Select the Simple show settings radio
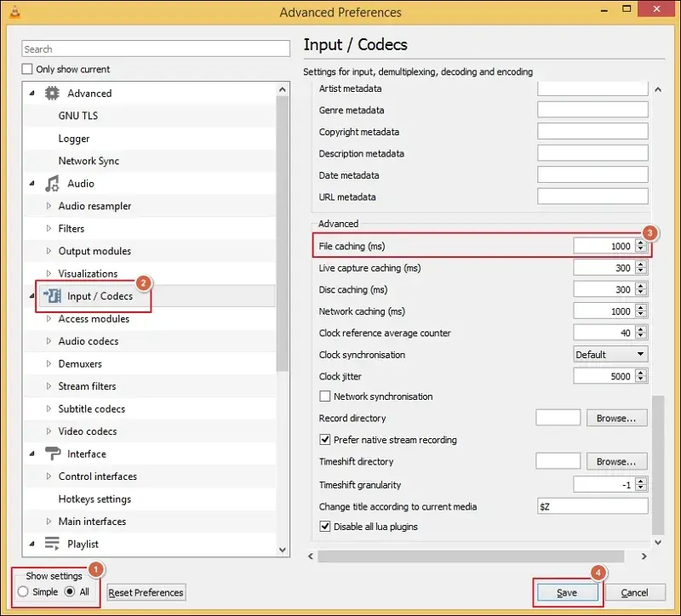This screenshot has width=681, height=616. click(x=23, y=591)
